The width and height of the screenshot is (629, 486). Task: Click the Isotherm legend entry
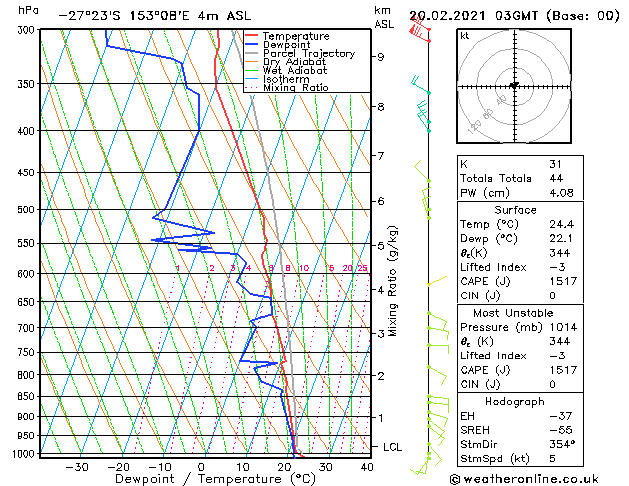277,79
